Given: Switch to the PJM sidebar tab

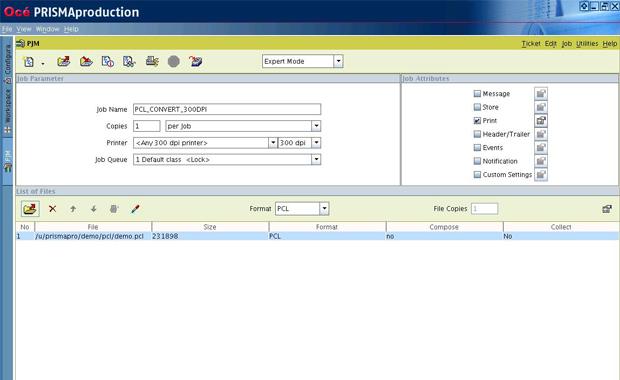Looking at the screenshot, I should point(8,161).
